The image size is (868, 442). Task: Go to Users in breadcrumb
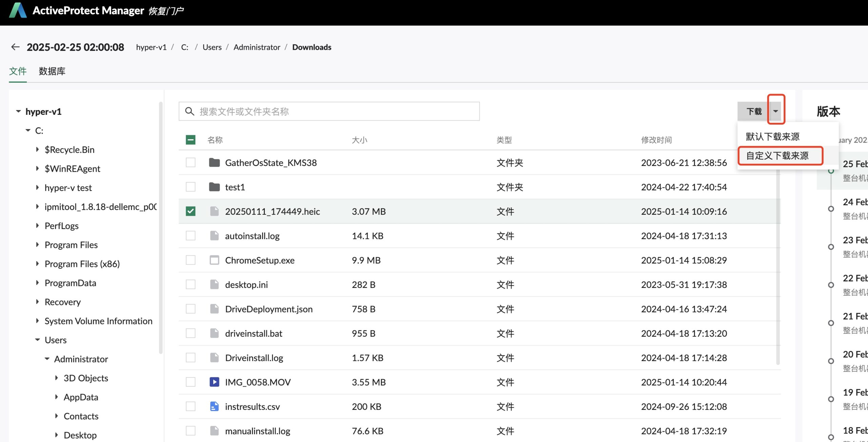[212, 47]
